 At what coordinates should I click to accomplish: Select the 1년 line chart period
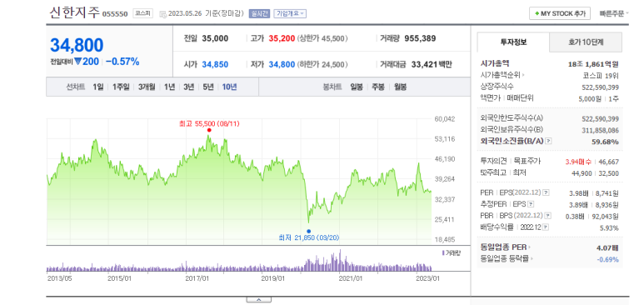click(x=169, y=87)
